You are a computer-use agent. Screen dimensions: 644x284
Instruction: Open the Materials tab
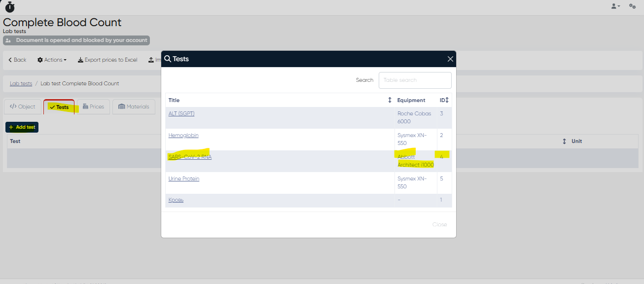click(134, 106)
